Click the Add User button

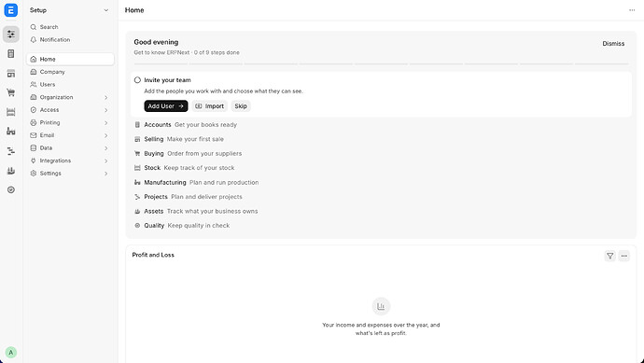(166, 106)
